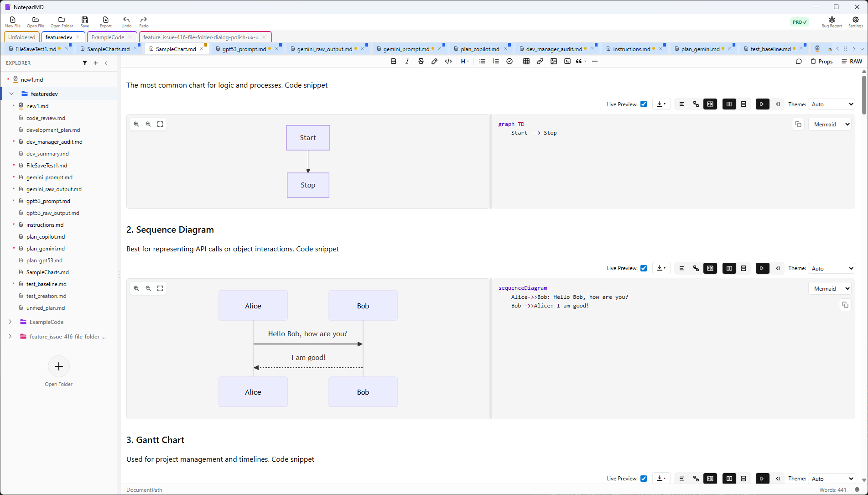Image resolution: width=868 pixels, height=495 pixels.
Task: Zoom in on the Start/Stop flowchart preview
Action: tap(136, 124)
